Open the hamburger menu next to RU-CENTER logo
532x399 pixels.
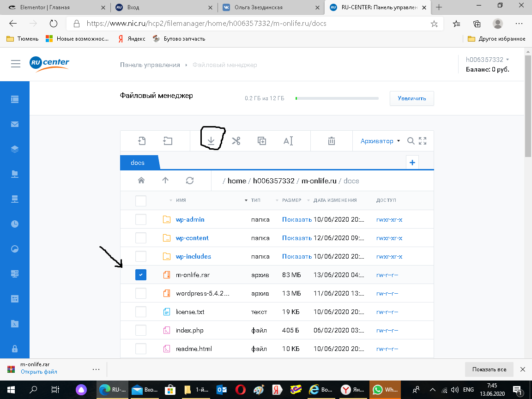tap(16, 63)
